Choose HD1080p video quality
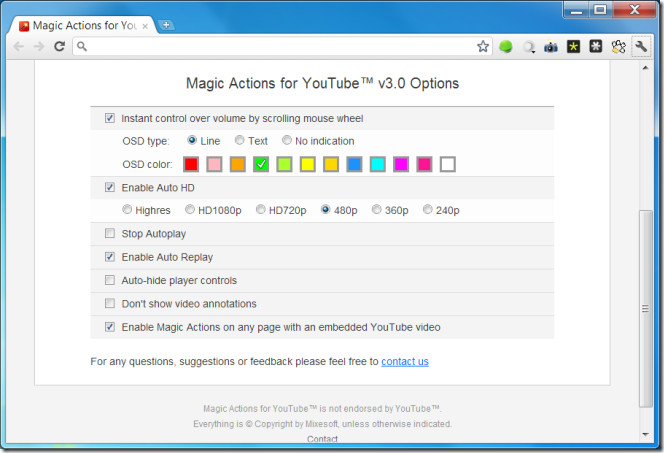This screenshot has width=664, height=453. 190,209
